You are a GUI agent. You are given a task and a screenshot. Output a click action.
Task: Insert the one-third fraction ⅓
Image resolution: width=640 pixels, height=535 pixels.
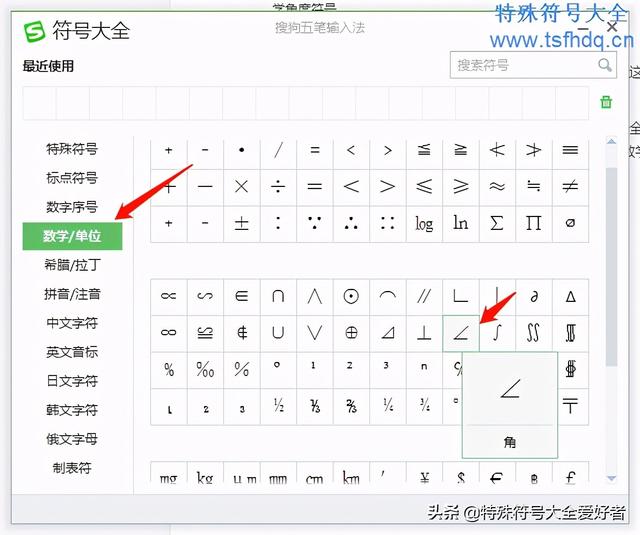pyautogui.click(x=315, y=406)
